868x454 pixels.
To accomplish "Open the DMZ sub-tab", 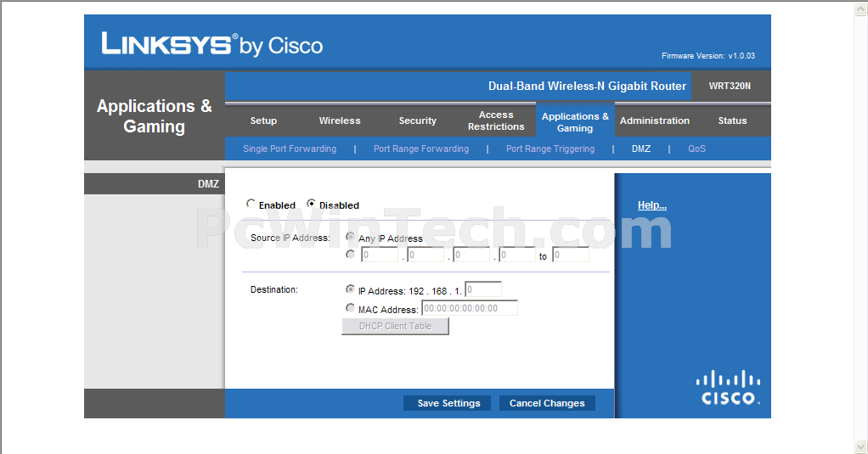I will (x=641, y=149).
